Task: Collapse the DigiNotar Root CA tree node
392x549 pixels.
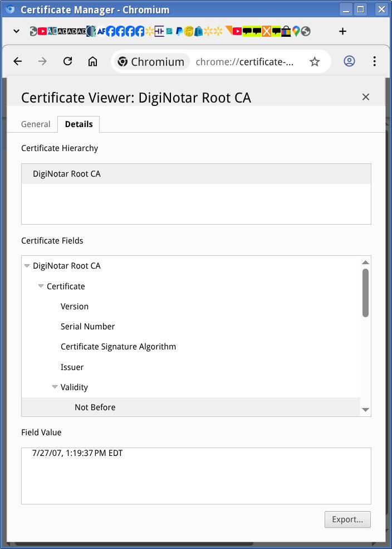Action: tap(27, 266)
